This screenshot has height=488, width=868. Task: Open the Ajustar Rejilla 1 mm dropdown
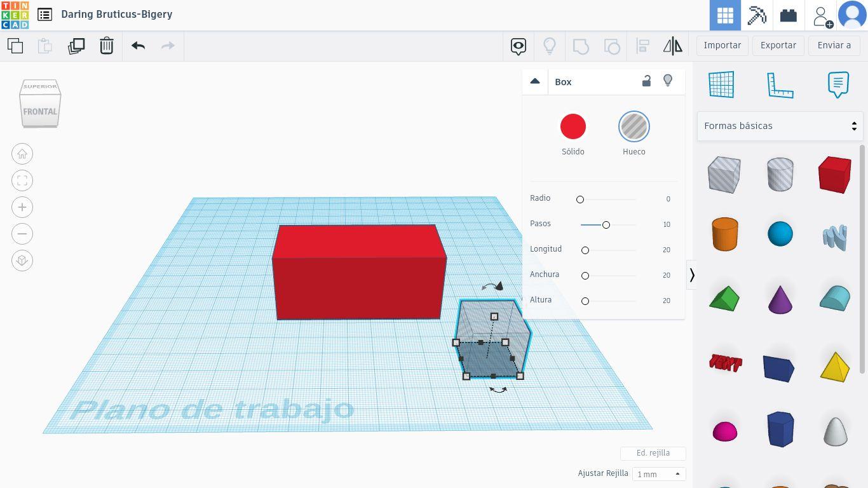click(658, 474)
